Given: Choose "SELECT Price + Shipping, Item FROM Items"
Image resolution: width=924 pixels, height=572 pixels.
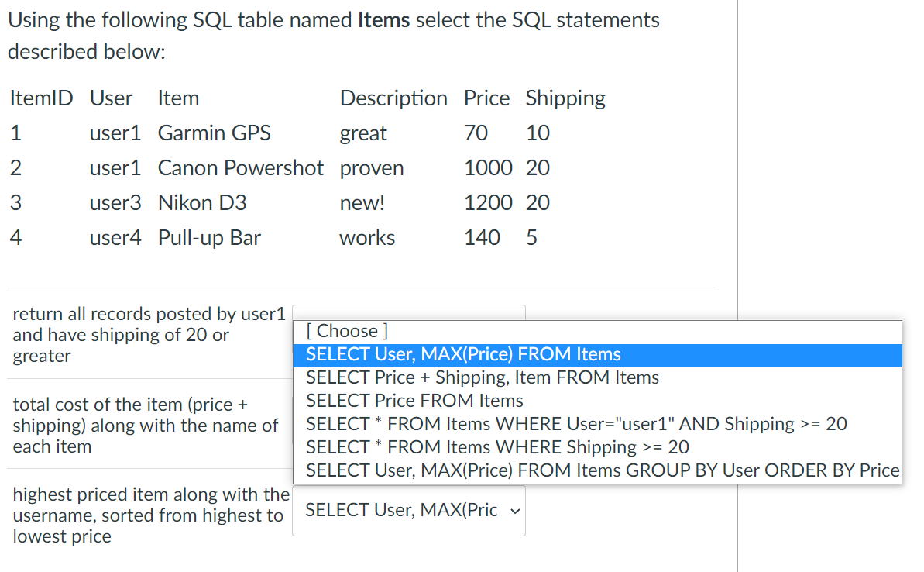Looking at the screenshot, I should 483,377.
